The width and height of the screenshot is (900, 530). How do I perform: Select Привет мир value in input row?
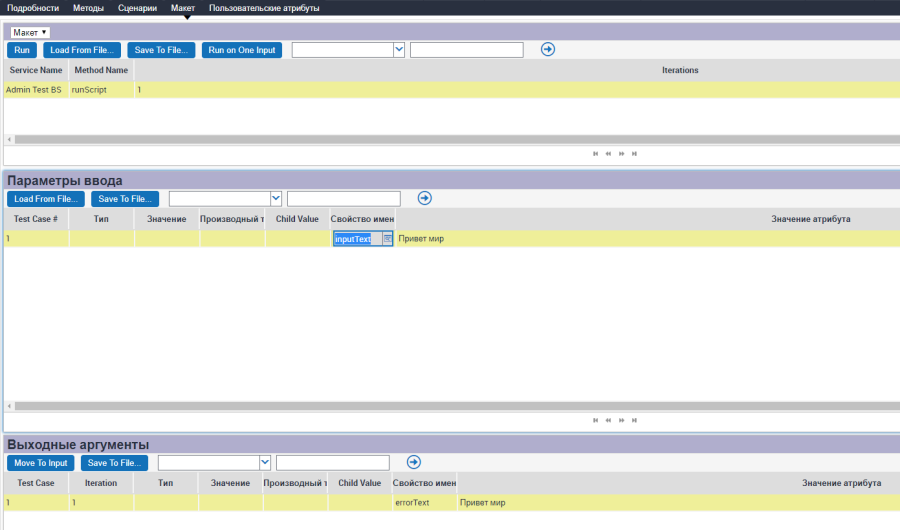coord(421,238)
